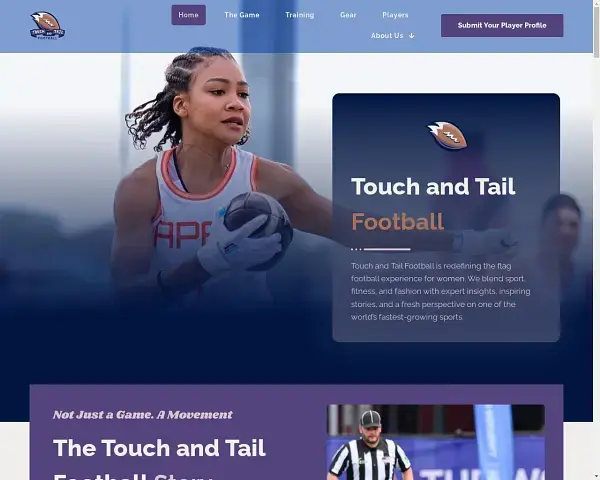Click the hero description paragraph
The width and height of the screenshot is (600, 480).
click(x=441, y=291)
